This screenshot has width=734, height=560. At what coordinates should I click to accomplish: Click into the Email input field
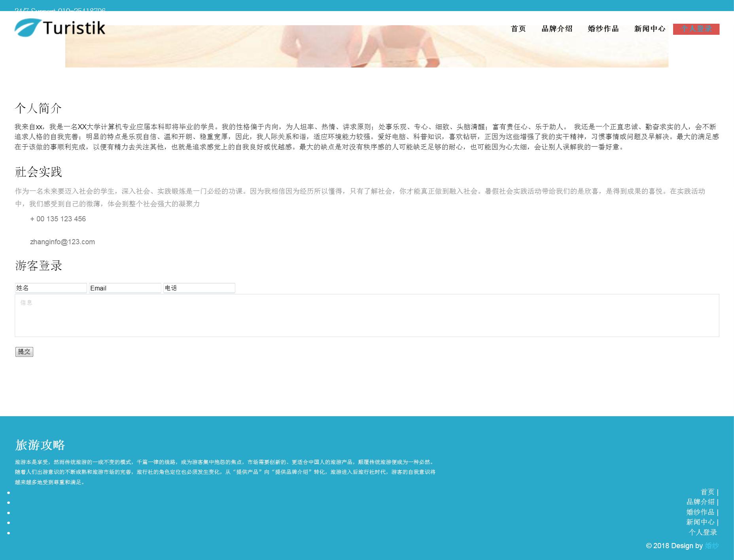pyautogui.click(x=125, y=288)
